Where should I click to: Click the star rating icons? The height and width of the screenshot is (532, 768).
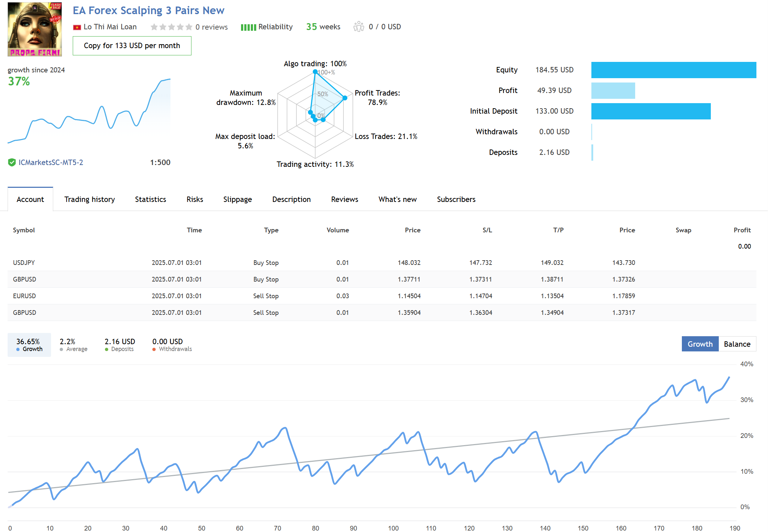coord(171,27)
